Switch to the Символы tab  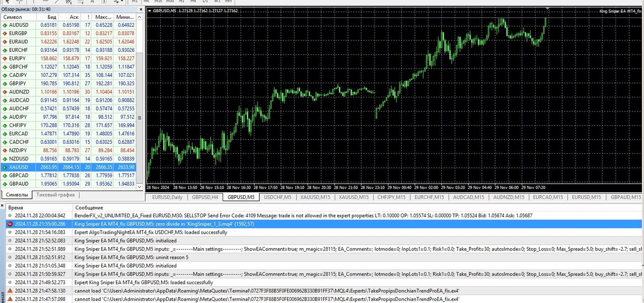[16, 195]
